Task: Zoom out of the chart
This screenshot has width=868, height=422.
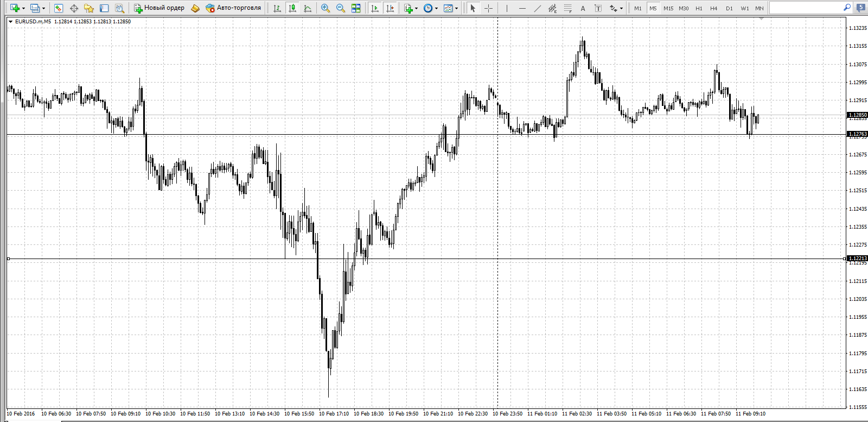Action: pos(341,8)
